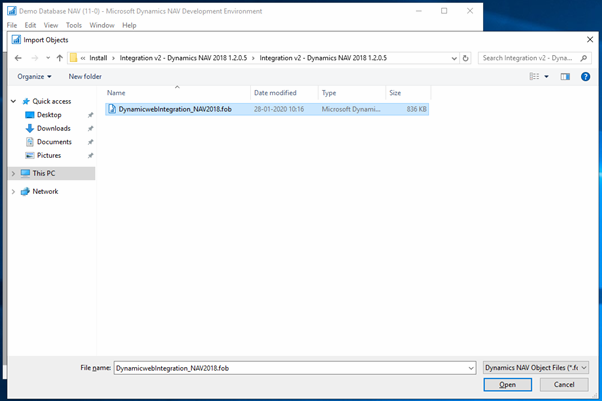Expand the Network tree node
Image resolution: width=602 pixels, height=401 pixels.
pos(13,191)
